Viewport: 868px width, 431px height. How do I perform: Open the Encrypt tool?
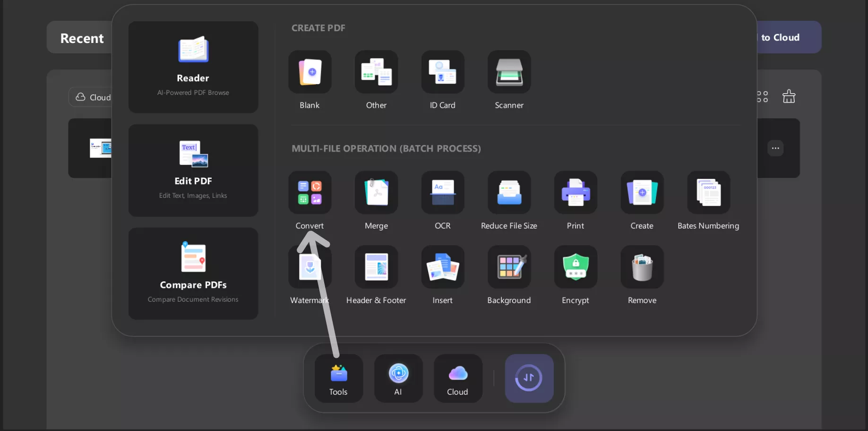click(x=575, y=267)
